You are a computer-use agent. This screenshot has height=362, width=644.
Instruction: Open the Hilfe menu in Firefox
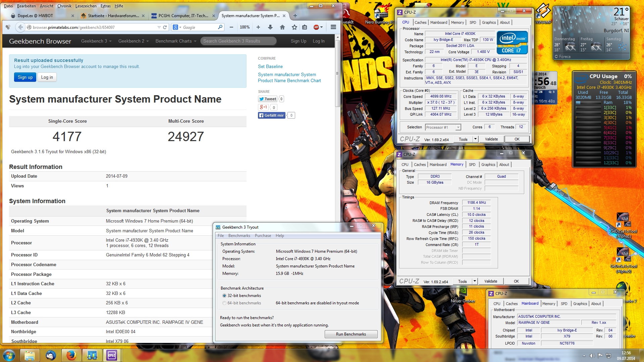click(x=119, y=6)
